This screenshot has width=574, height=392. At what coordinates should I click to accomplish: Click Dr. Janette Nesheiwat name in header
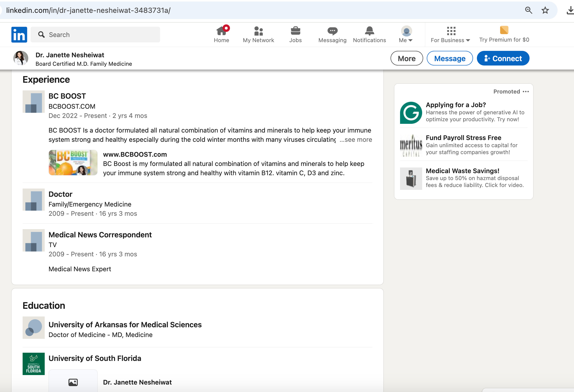pos(70,55)
